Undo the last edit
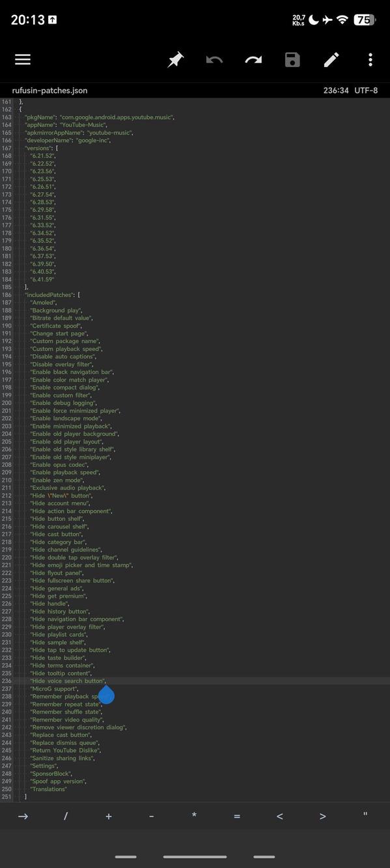The height and width of the screenshot is (868, 390). click(214, 59)
